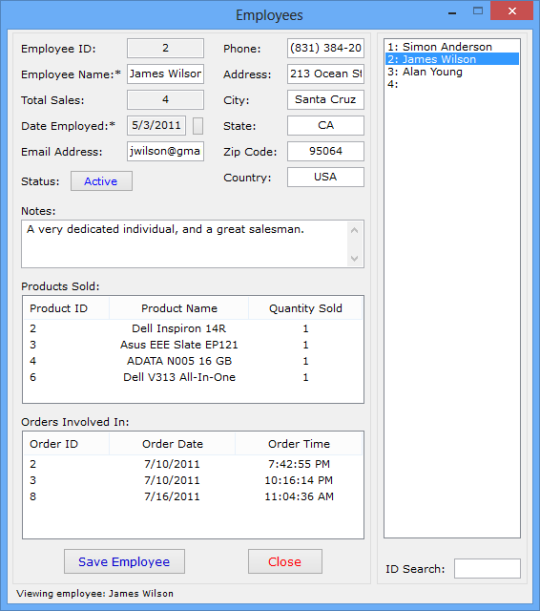Viewport: 540px width, 611px height.
Task: Select the Asus EEE Slate EP121 row
Action: [193, 345]
